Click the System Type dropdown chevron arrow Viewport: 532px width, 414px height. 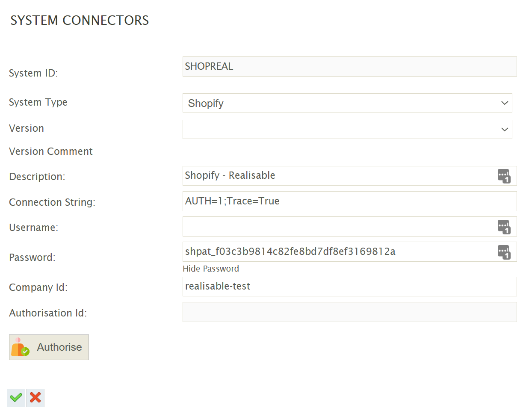coord(505,103)
